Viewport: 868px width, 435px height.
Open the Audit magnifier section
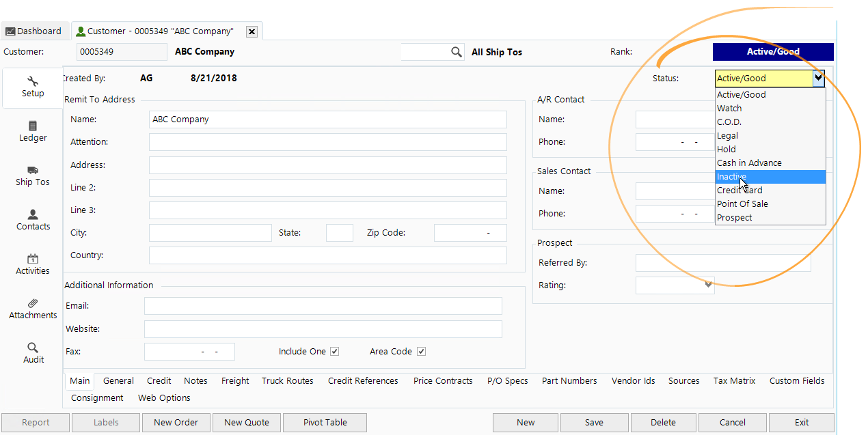pyautogui.click(x=33, y=353)
